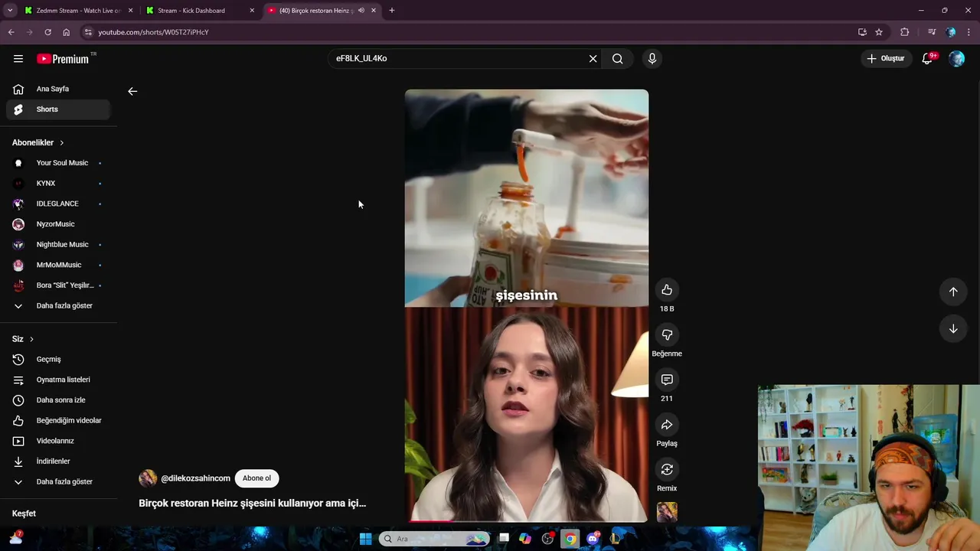
Task: Open Oynatma listeleri playlists
Action: [58, 380]
